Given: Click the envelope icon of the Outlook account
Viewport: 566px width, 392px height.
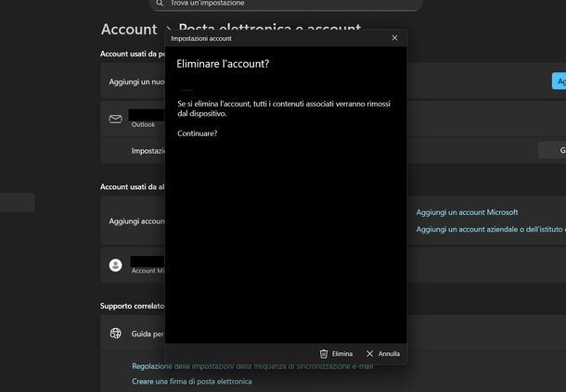Looking at the screenshot, I should [x=115, y=119].
